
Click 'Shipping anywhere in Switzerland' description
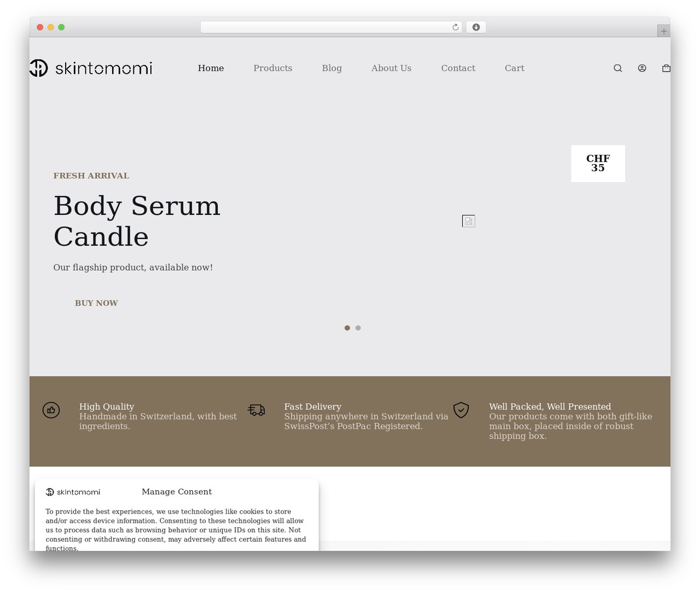click(366, 421)
